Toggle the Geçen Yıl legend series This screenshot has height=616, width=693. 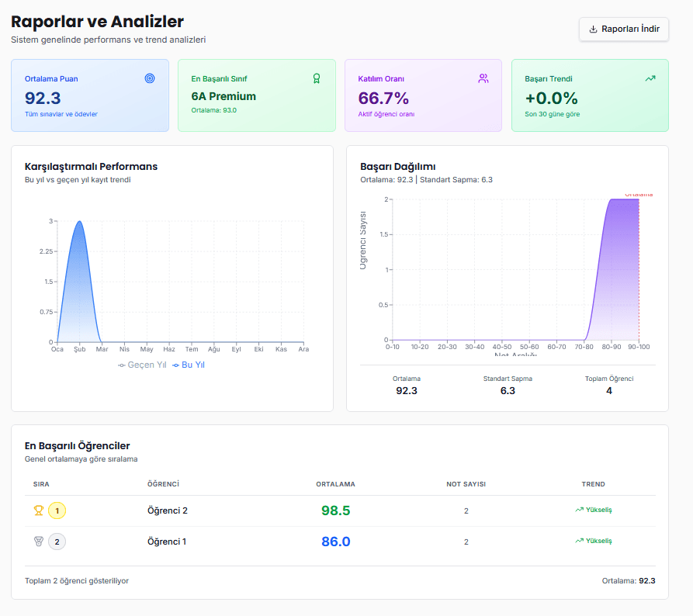142,365
